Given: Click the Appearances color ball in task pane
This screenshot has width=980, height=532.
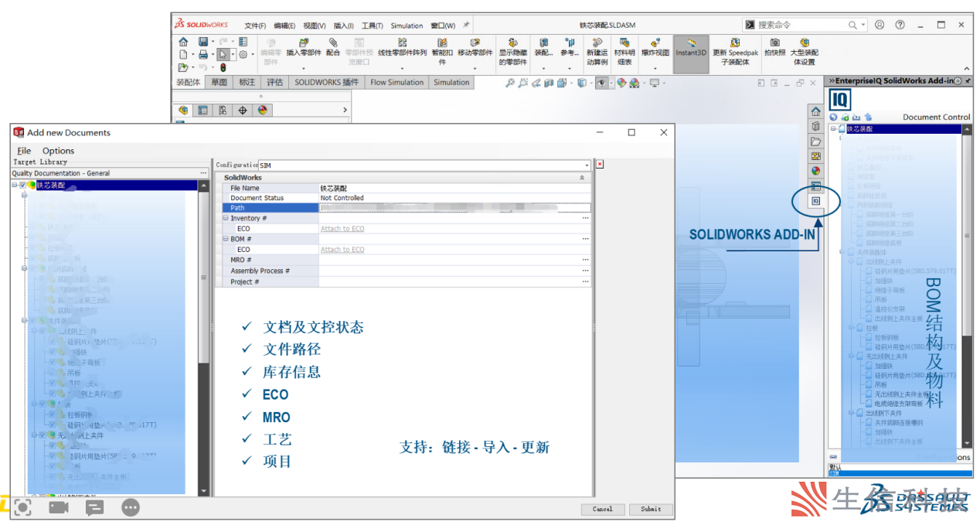Looking at the screenshot, I should [815, 171].
